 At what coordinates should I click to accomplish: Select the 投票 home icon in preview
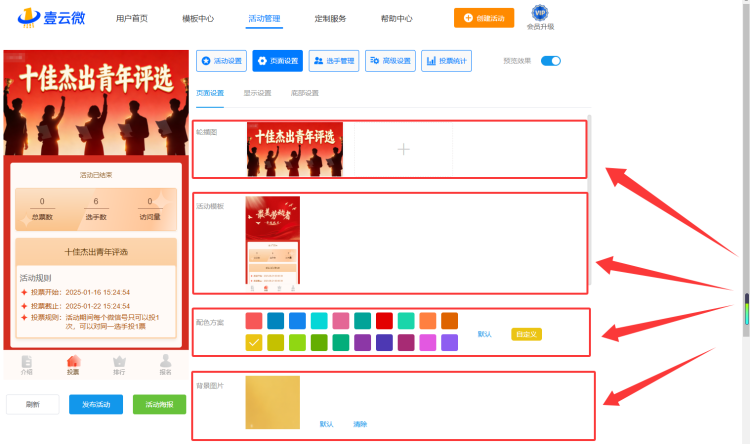pos(73,361)
